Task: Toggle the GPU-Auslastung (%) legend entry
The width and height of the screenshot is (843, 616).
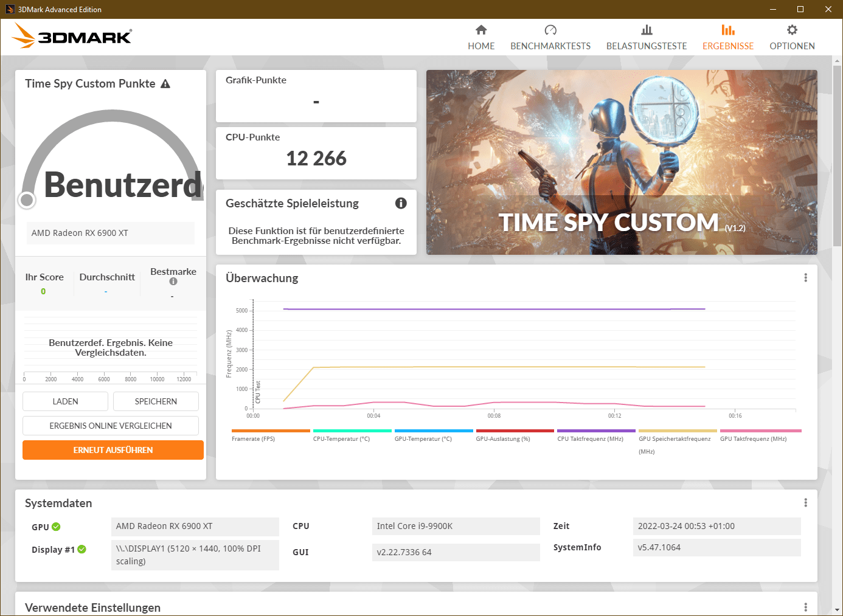Action: (x=515, y=435)
